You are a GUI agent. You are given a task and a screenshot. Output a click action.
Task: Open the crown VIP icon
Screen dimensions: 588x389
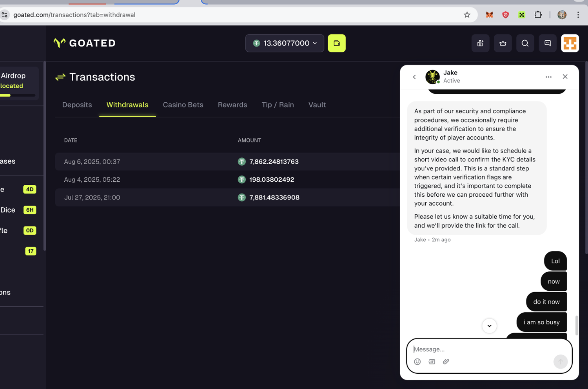pyautogui.click(x=503, y=43)
